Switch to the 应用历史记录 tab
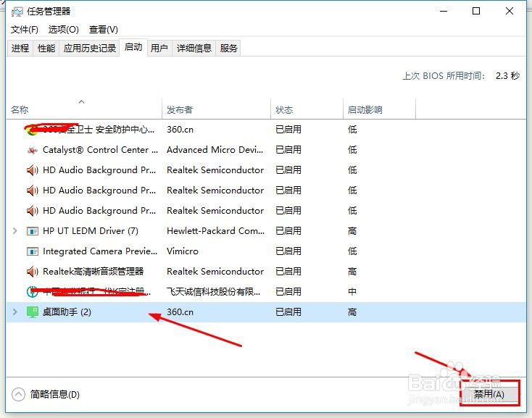The width and height of the screenshot is (532, 418). click(x=90, y=48)
